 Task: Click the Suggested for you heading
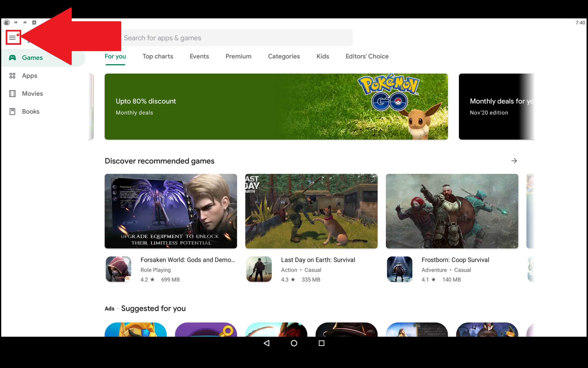click(x=153, y=309)
